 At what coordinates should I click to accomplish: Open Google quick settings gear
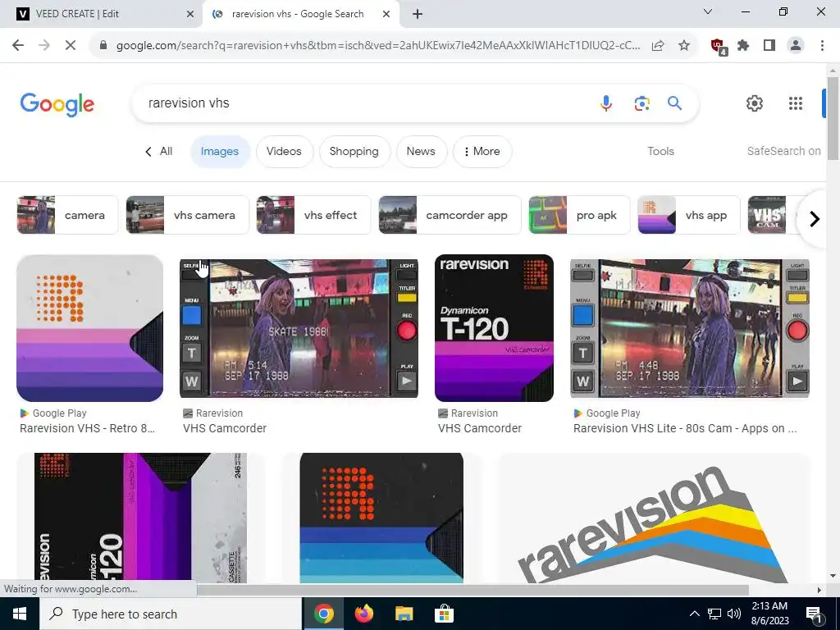pos(755,103)
